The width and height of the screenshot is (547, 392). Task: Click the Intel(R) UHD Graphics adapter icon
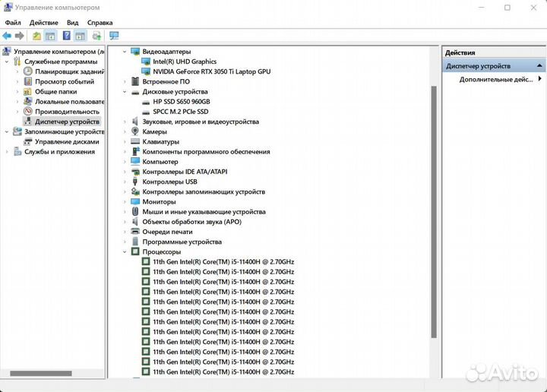(x=146, y=62)
